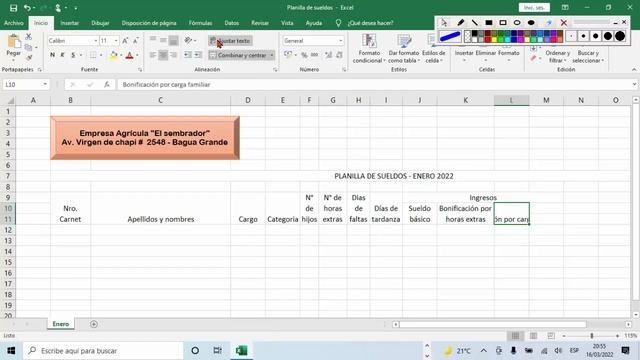Select pencil tool in drawing toolbar
Screen dimensions: 640x360
[460, 23]
